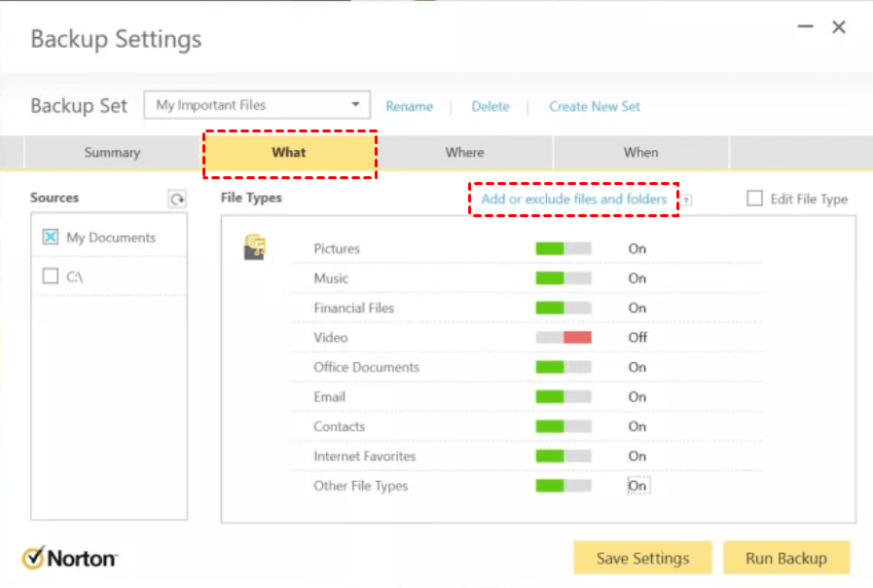Enable the Edit File Type checkbox

pos(754,199)
